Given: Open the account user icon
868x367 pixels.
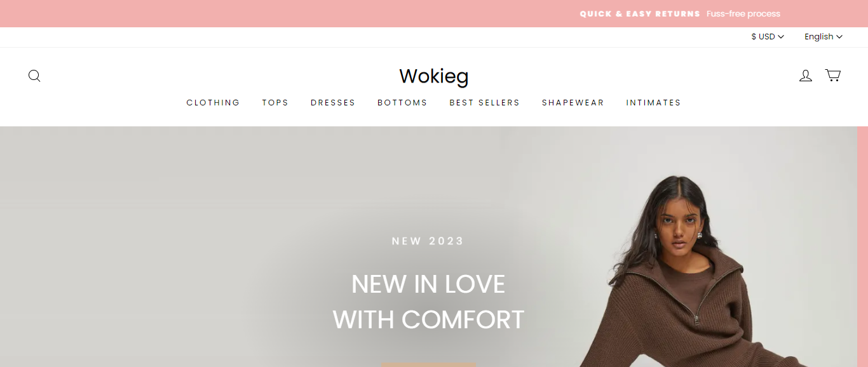Looking at the screenshot, I should pyautogui.click(x=806, y=76).
